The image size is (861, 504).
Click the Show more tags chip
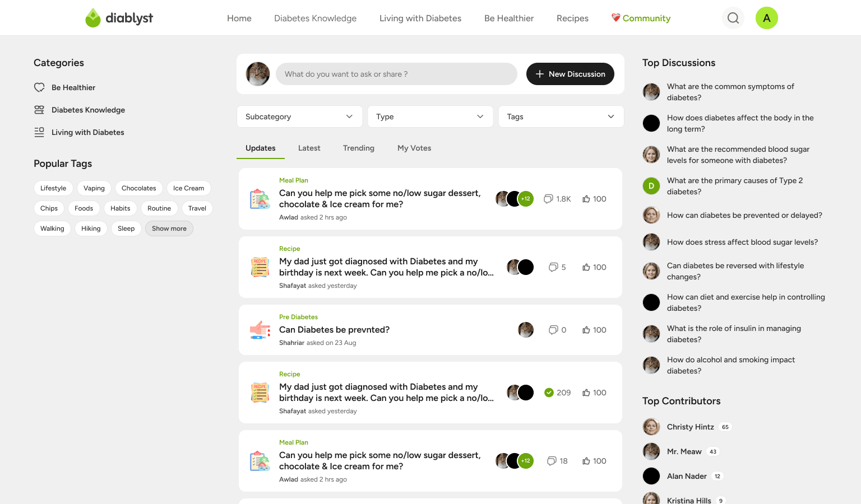(x=169, y=228)
